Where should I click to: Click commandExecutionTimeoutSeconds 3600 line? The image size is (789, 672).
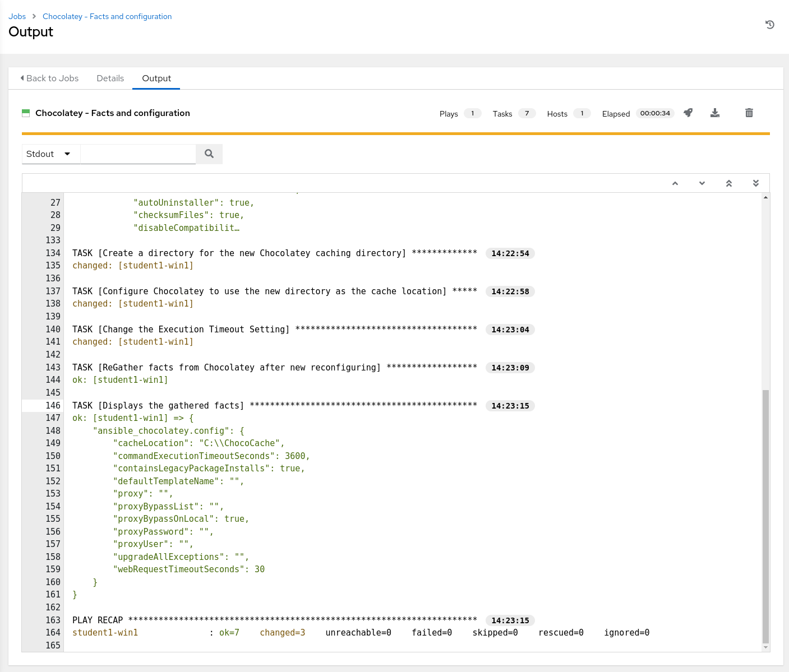(211, 456)
